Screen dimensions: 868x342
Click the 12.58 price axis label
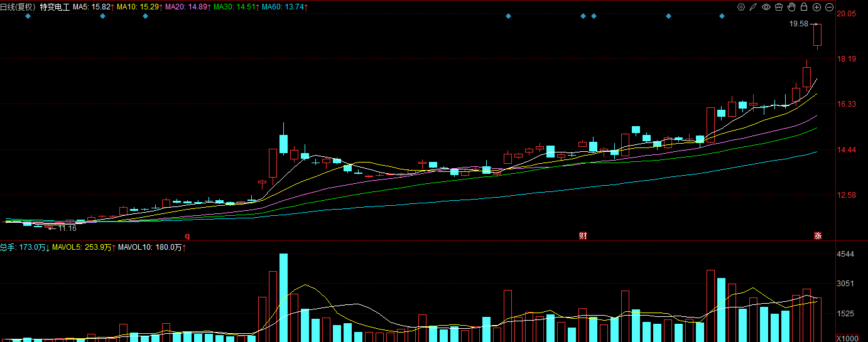[847, 195]
